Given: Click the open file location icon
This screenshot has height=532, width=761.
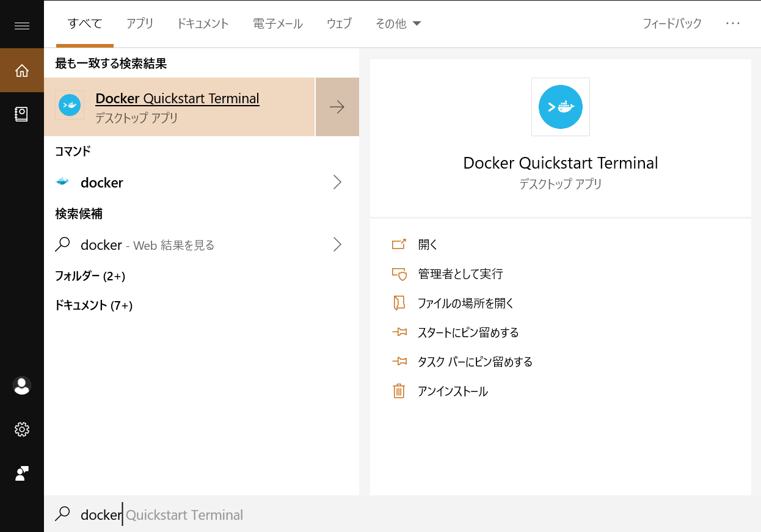Looking at the screenshot, I should pyautogui.click(x=399, y=303).
